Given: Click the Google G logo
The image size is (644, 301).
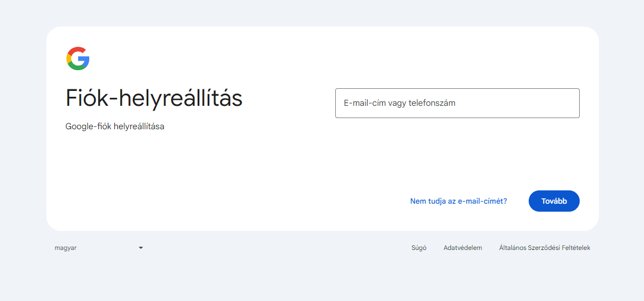Looking at the screenshot, I should pos(78,58).
